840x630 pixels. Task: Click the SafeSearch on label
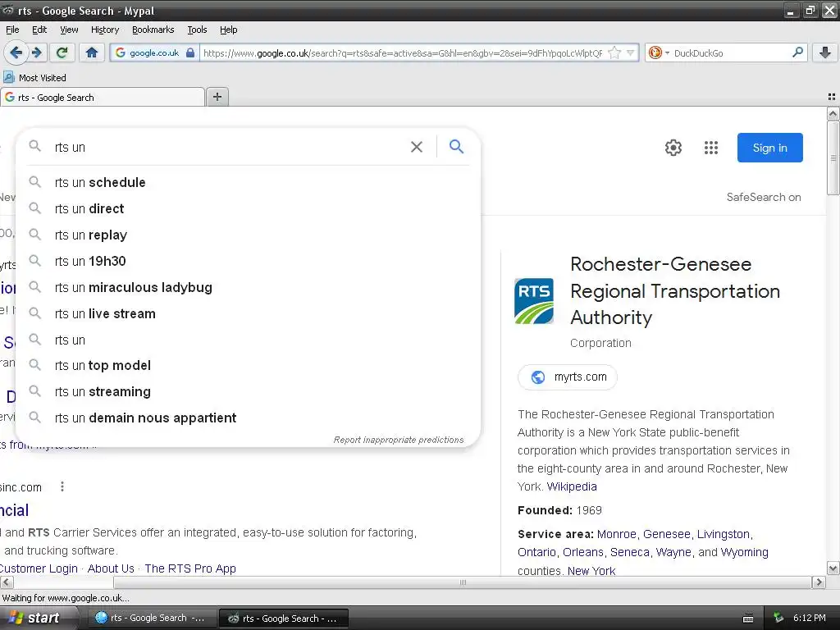pyautogui.click(x=764, y=197)
